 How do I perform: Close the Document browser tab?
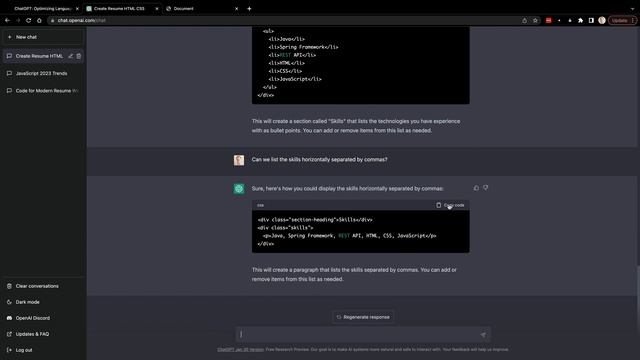[x=236, y=9]
